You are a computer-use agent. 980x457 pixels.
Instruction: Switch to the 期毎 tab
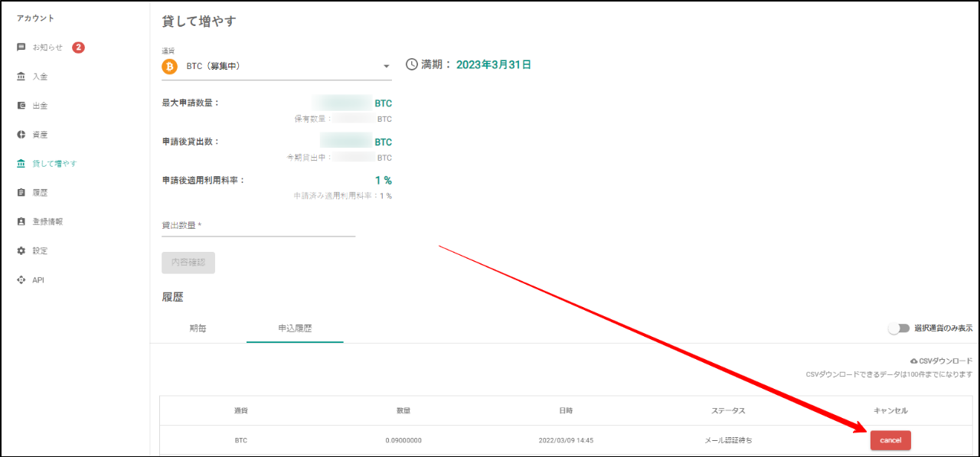198,328
